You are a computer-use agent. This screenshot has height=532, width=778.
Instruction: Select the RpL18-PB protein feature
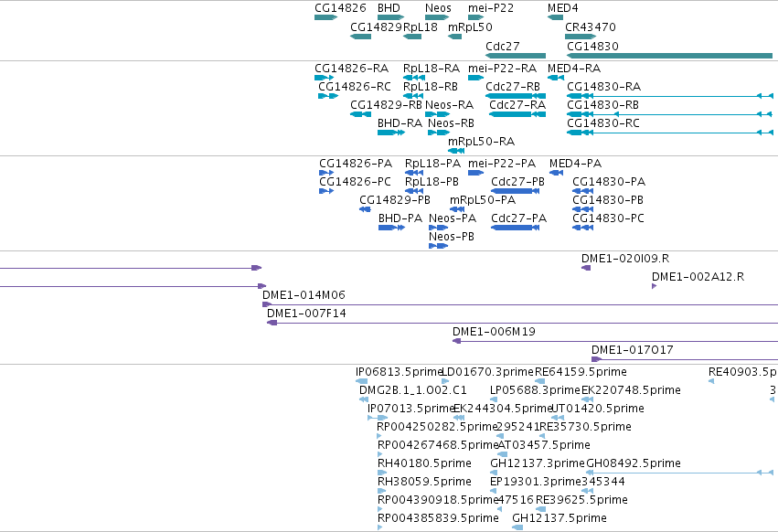[414, 191]
